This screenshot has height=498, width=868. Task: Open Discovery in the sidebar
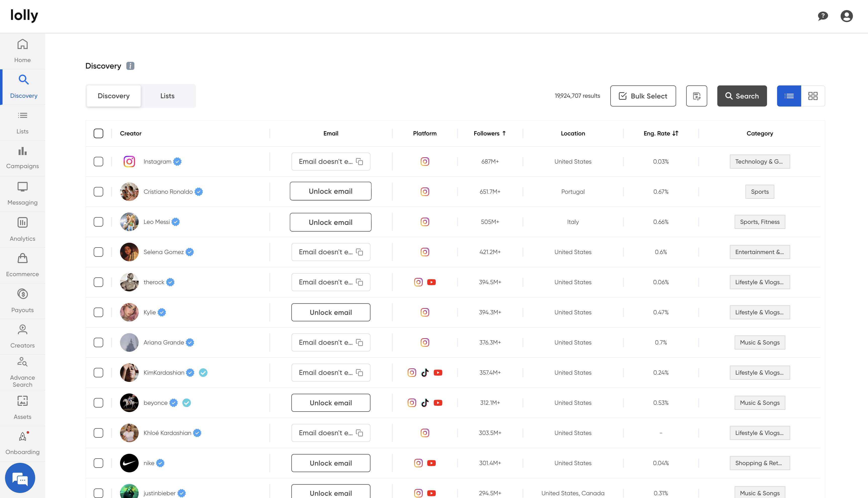pos(22,87)
